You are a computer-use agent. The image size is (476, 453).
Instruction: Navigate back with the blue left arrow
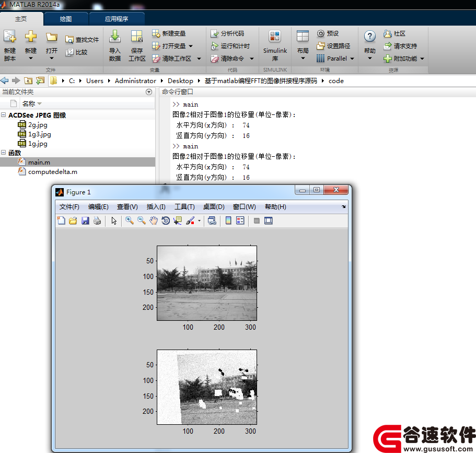click(5, 80)
